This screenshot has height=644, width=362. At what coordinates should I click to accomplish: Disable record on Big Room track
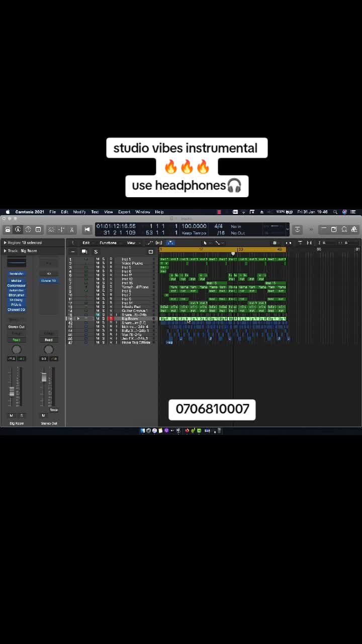point(111,319)
